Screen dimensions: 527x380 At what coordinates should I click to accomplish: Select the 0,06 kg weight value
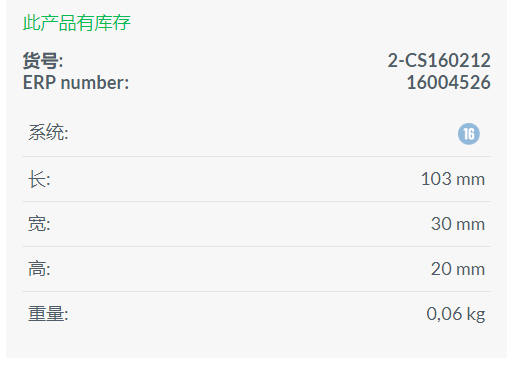tap(456, 314)
